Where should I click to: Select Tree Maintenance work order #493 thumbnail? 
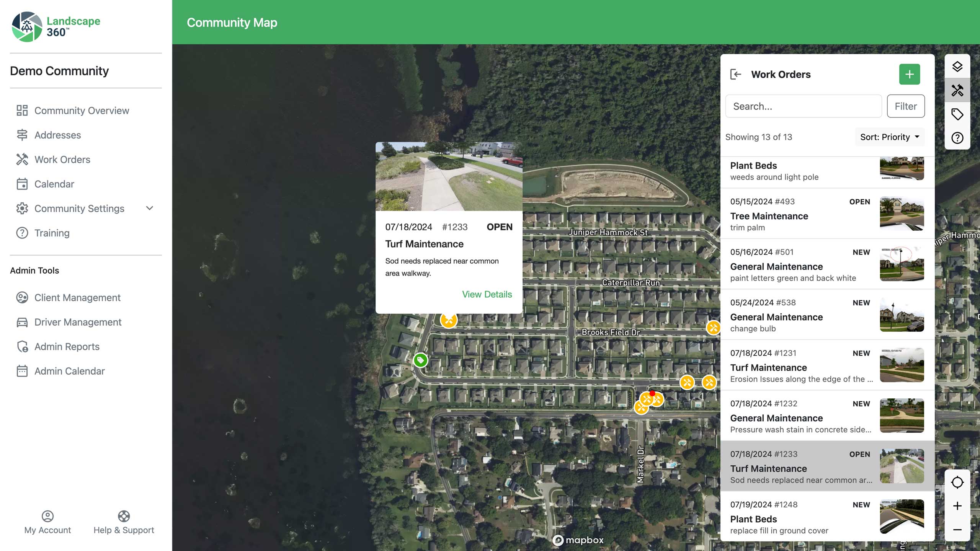(902, 214)
